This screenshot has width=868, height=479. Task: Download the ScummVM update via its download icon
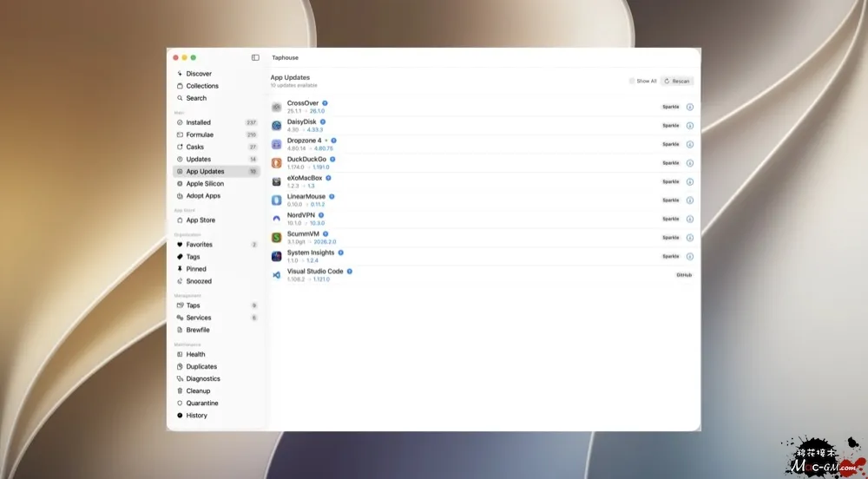(690, 238)
